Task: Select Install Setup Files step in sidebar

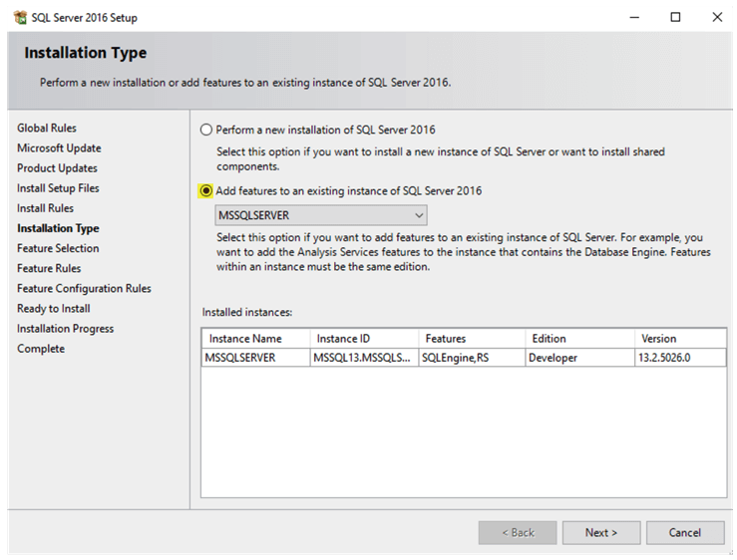Action: [58, 188]
